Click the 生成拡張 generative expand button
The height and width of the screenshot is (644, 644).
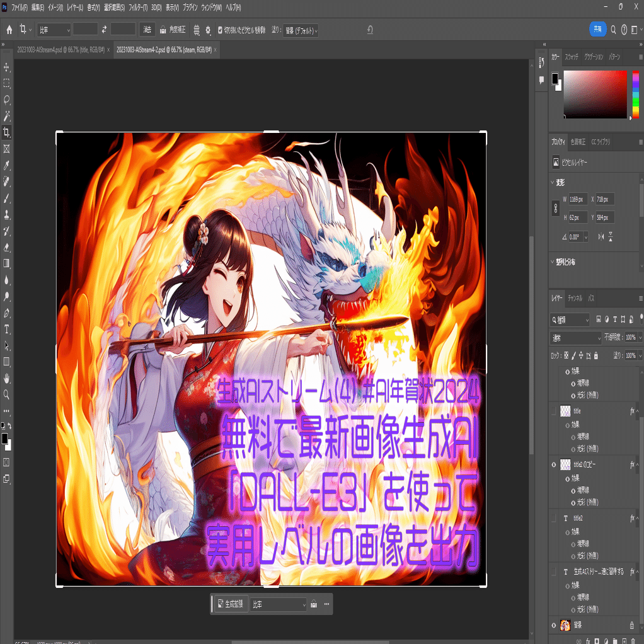tap(231, 604)
